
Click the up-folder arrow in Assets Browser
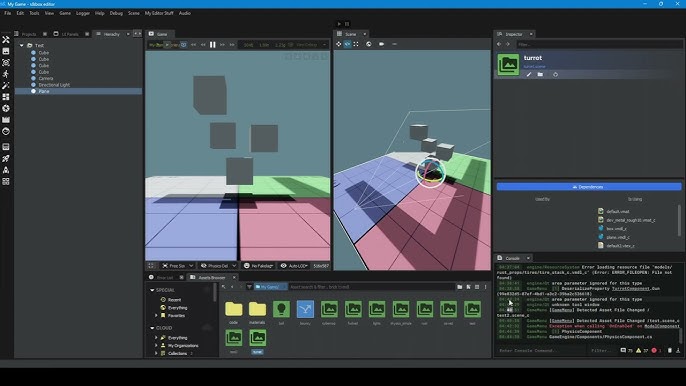tap(224, 287)
